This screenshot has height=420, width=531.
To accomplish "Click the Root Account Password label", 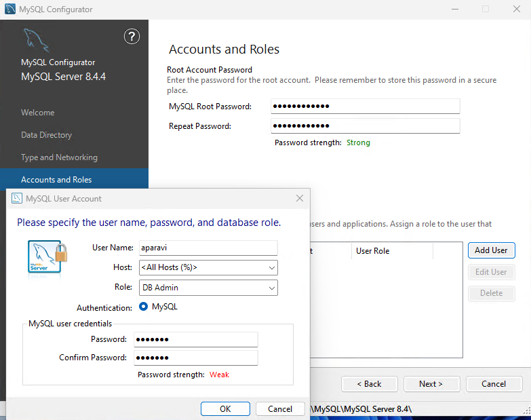I will [x=210, y=70].
